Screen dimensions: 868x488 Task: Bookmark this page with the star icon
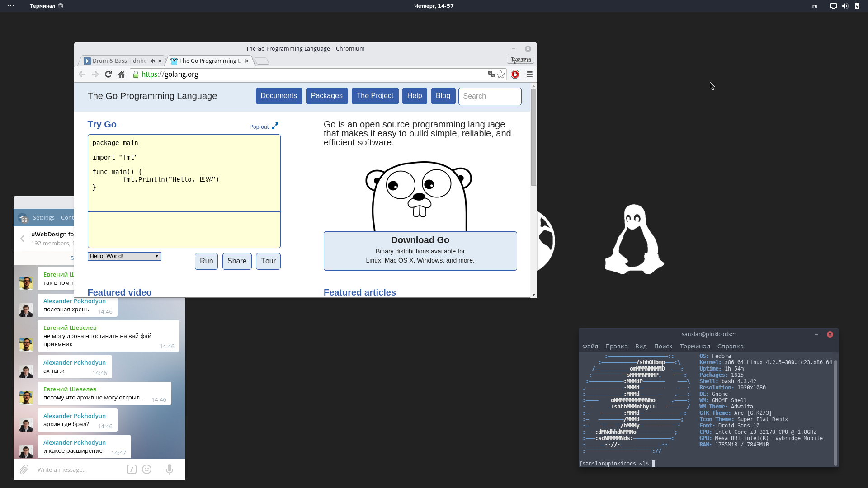(501, 75)
